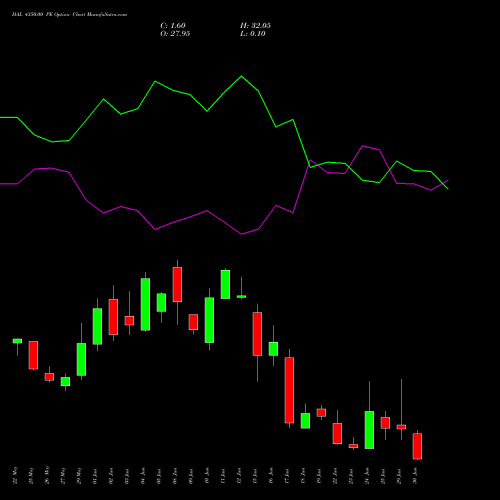Select the open value 'O: 27.95'

[x=175, y=34]
